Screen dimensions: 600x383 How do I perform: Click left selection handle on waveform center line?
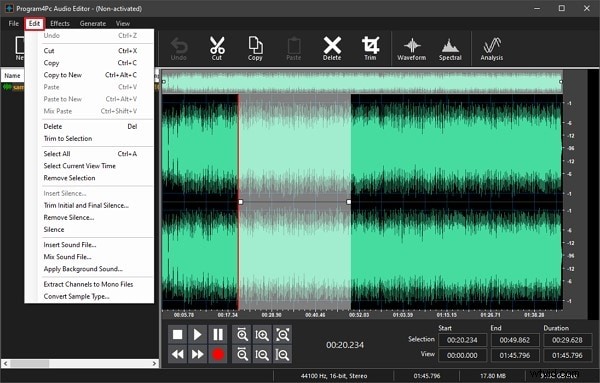[x=241, y=202]
